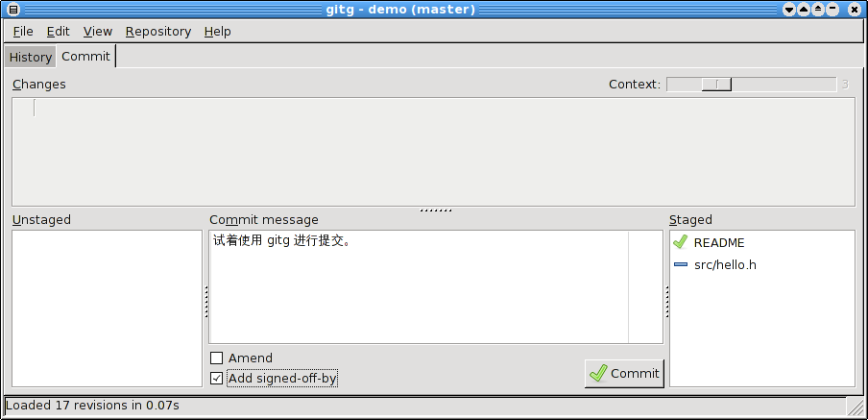Select the Commit tab
The width and height of the screenshot is (868, 420).
coord(85,56)
